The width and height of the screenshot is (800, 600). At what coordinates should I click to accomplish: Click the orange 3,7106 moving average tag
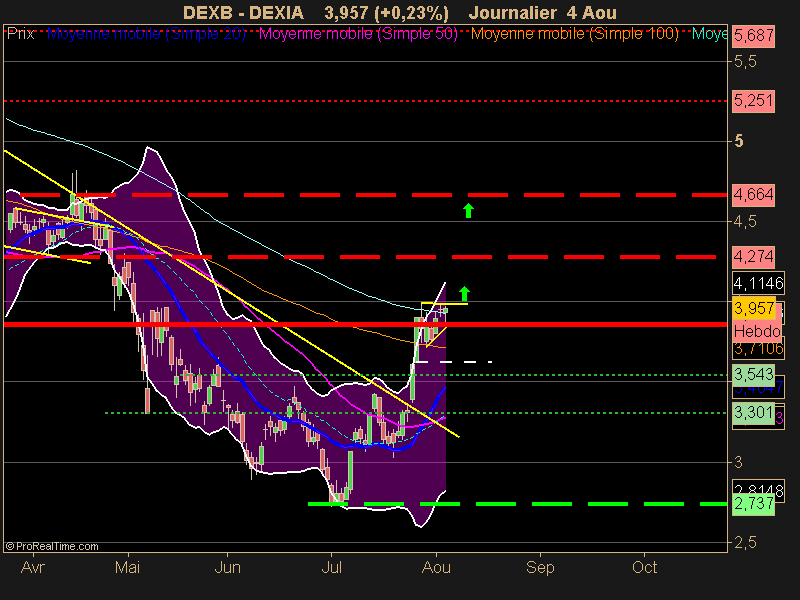[758, 349]
